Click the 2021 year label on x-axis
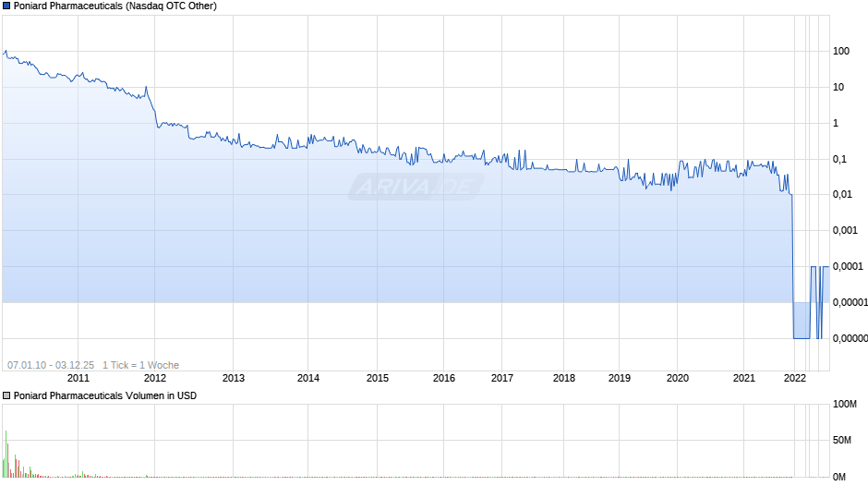 744,378
